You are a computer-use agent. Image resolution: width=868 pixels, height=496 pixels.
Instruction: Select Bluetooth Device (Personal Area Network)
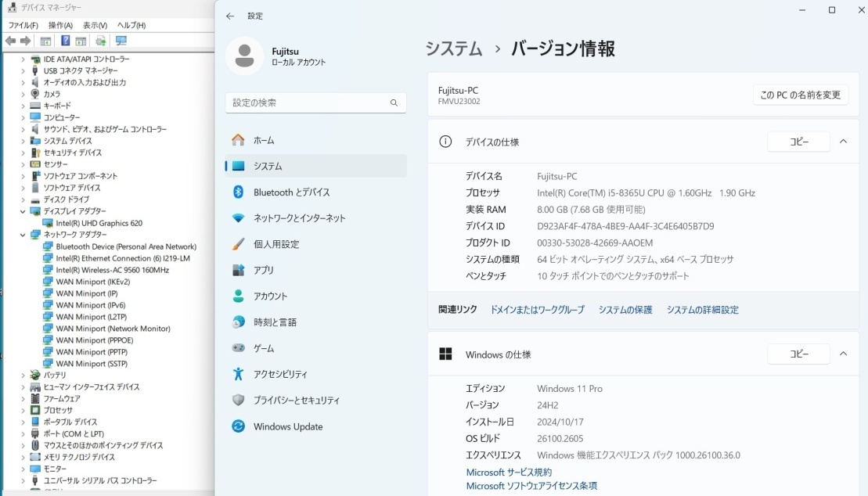pyautogui.click(x=126, y=247)
